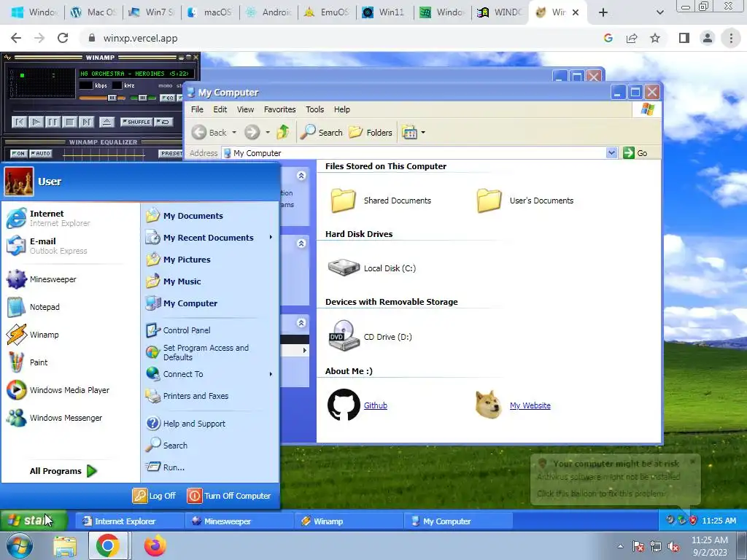The width and height of the screenshot is (747, 560).
Task: Open Edit menu in My Computer
Action: 220,109
